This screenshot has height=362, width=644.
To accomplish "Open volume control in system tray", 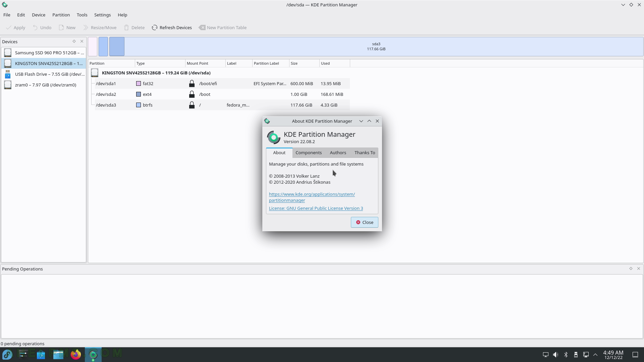I will coord(556,355).
